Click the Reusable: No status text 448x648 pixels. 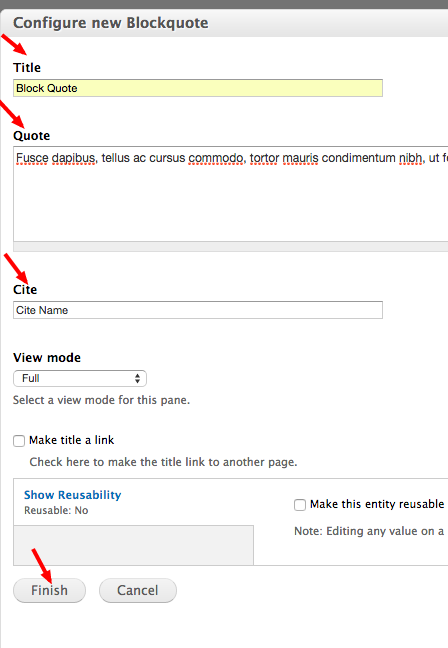pos(56,510)
